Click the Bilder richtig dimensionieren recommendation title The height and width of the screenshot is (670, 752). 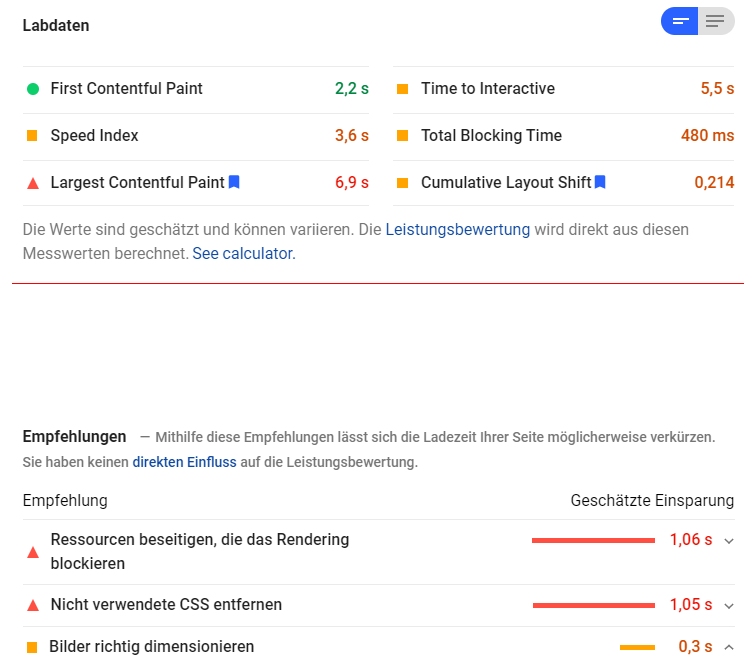point(151,647)
